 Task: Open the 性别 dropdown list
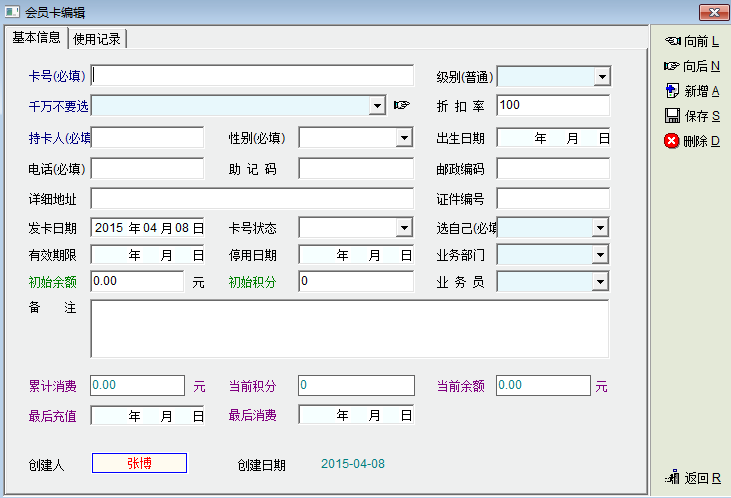(404, 138)
